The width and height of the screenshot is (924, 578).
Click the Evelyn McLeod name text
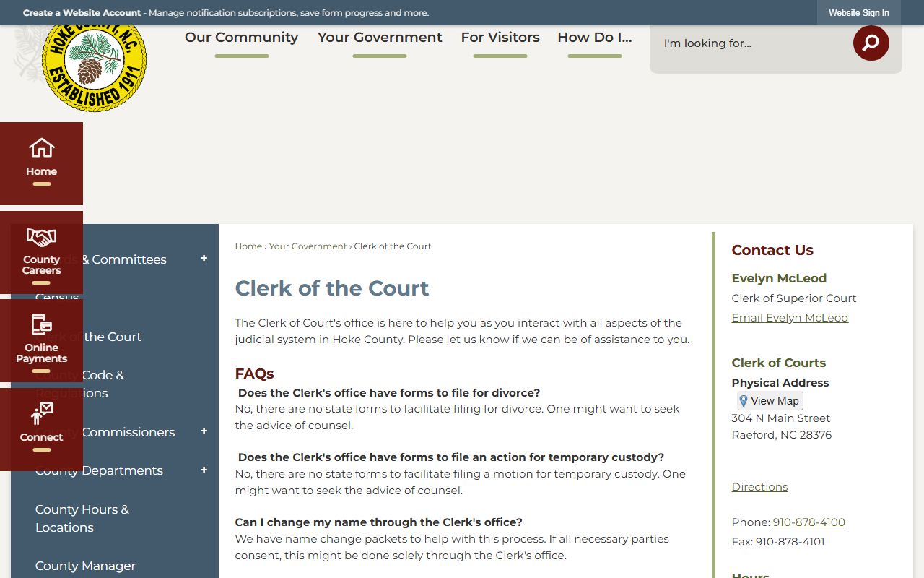click(779, 278)
